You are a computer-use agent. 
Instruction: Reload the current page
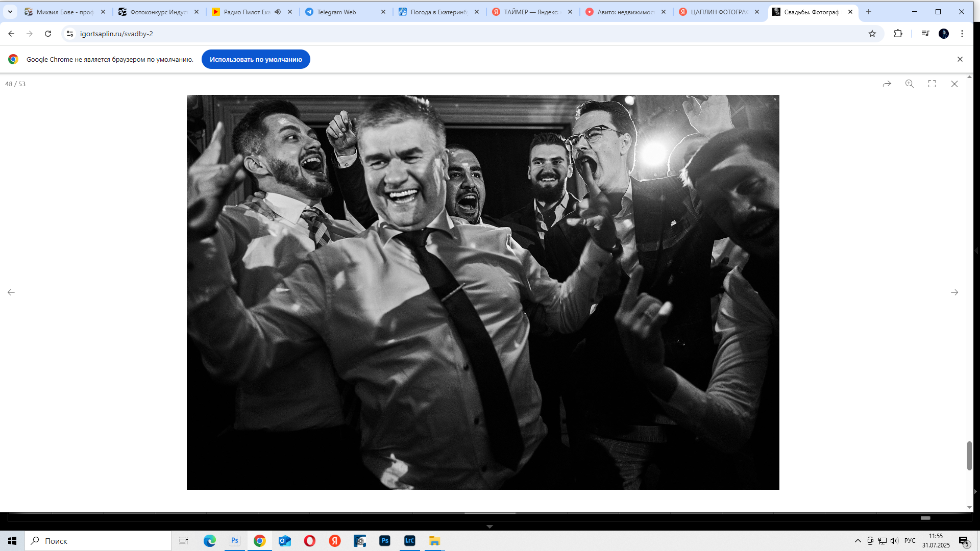point(48,34)
